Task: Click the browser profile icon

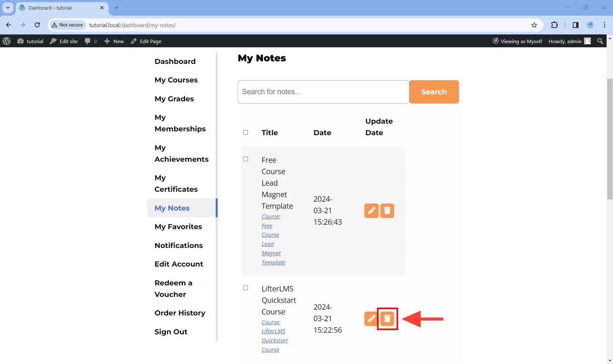Action: click(590, 25)
